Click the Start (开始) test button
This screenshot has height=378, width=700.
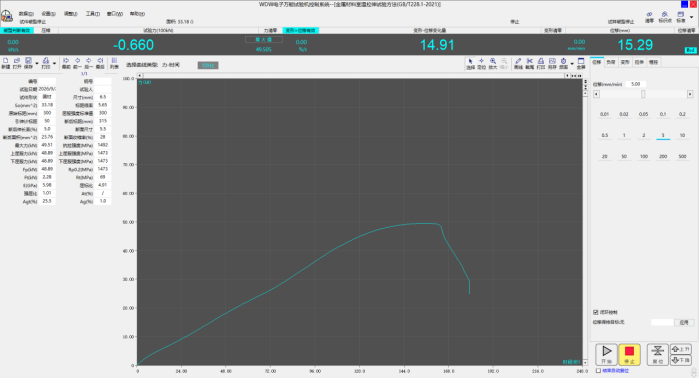tap(606, 354)
